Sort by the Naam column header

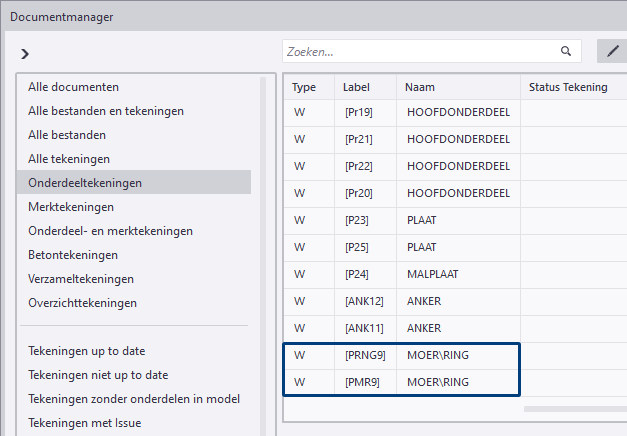(420, 87)
